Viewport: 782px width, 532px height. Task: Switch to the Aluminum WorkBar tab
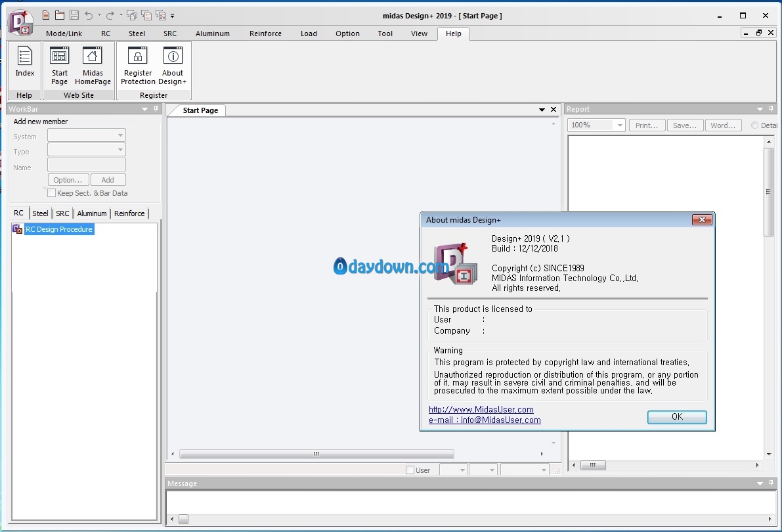click(x=92, y=213)
